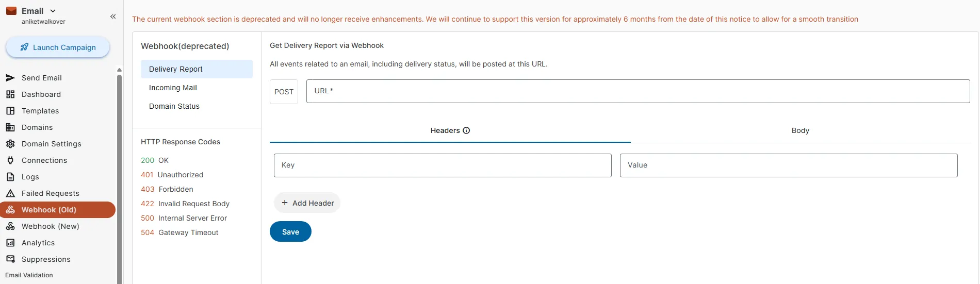Click the Headers info icon
Image resolution: width=980 pixels, height=284 pixels.
coord(466,130)
